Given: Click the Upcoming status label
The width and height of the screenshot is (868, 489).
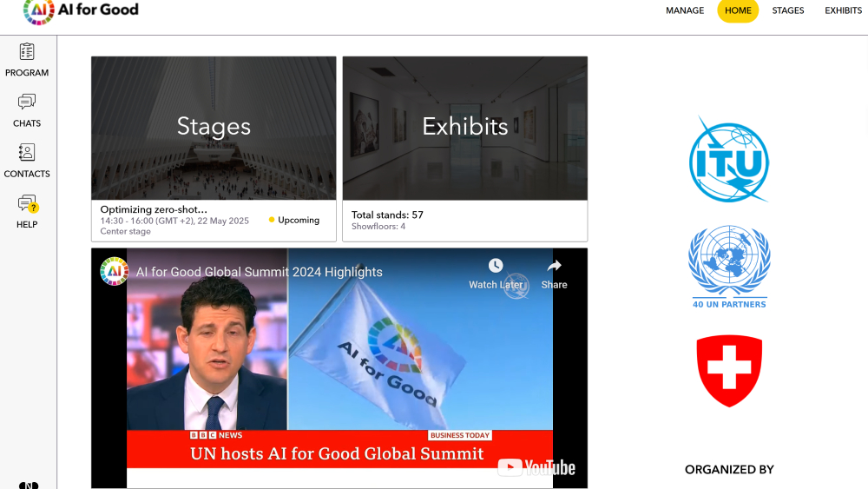Looking at the screenshot, I should pos(299,220).
